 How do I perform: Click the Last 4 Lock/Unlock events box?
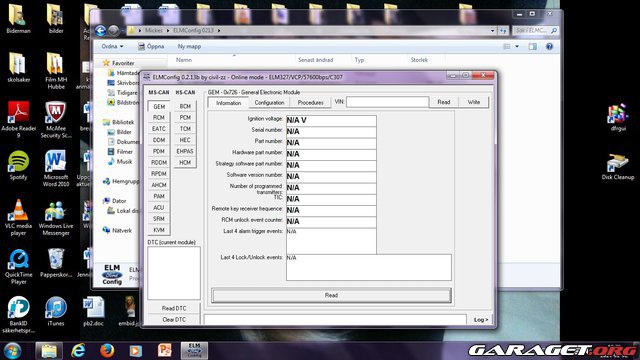click(369, 267)
